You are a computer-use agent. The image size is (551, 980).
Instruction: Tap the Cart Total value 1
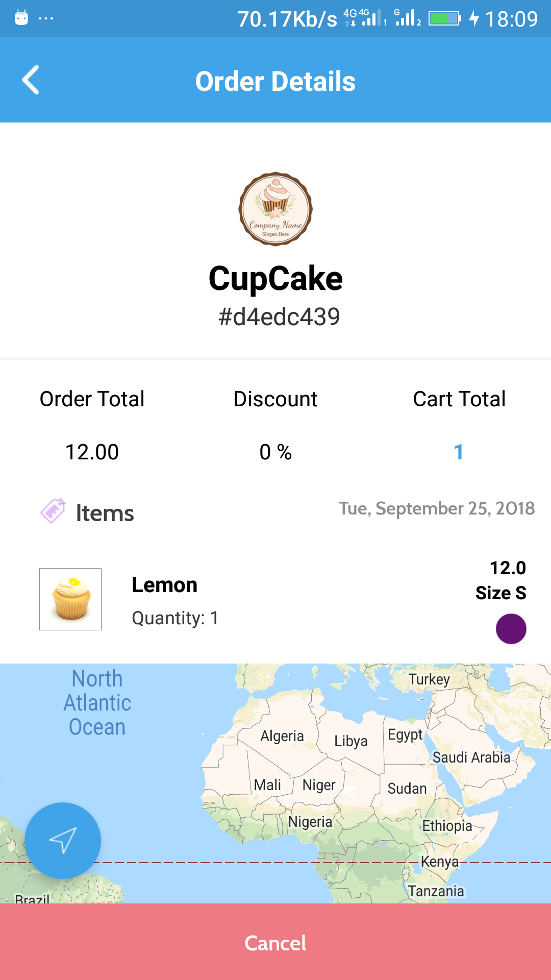click(x=459, y=452)
